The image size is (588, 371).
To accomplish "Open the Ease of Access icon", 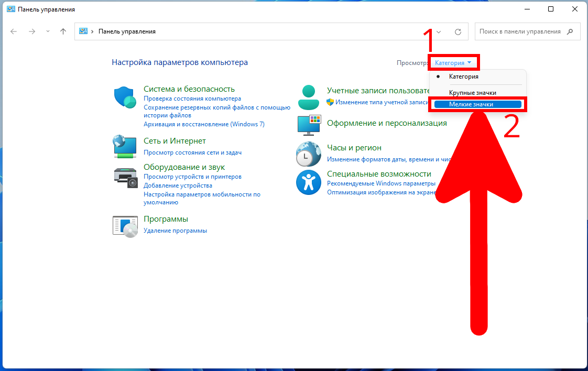I will (x=308, y=181).
